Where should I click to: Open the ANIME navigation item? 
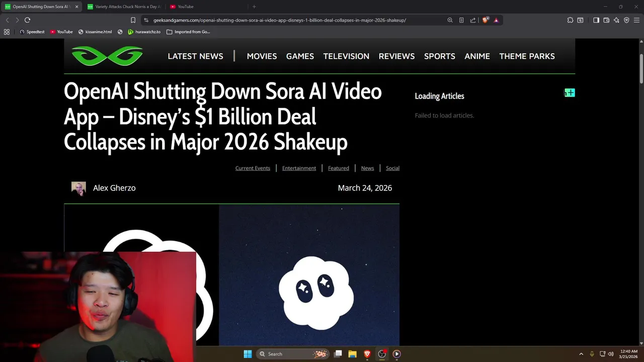pos(477,56)
